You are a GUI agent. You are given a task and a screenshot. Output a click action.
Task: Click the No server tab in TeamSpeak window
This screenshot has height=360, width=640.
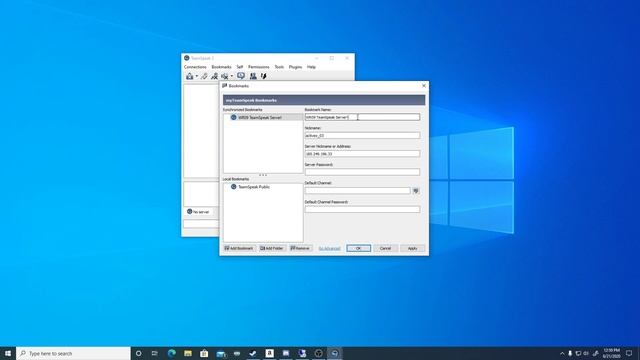pyautogui.click(x=199, y=212)
